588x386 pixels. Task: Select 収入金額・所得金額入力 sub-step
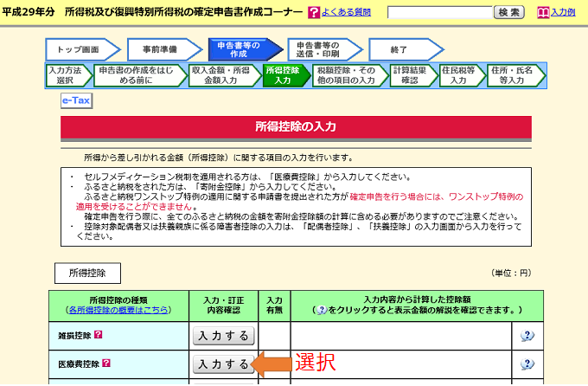pos(225,75)
